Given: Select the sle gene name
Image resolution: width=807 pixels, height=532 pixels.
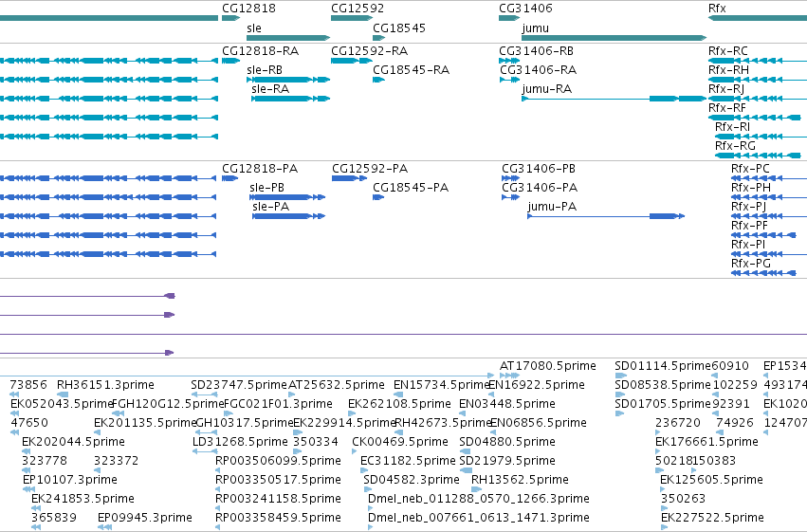Looking at the screenshot, I should coord(254,28).
